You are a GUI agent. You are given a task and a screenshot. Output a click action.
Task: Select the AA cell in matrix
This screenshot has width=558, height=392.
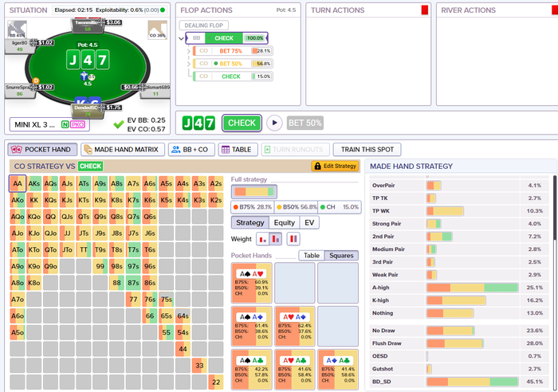click(x=18, y=183)
